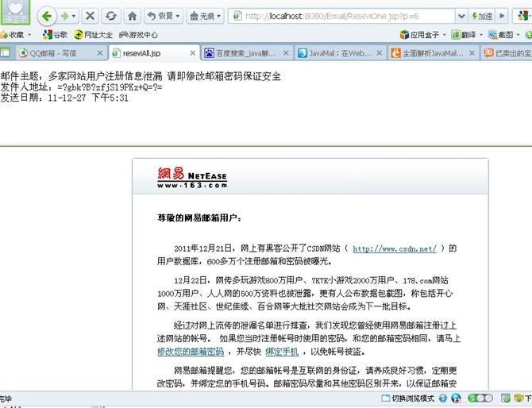532x408 pixels.
Task: Switch to the 已卖出的宝 tab
Action: click(x=507, y=53)
